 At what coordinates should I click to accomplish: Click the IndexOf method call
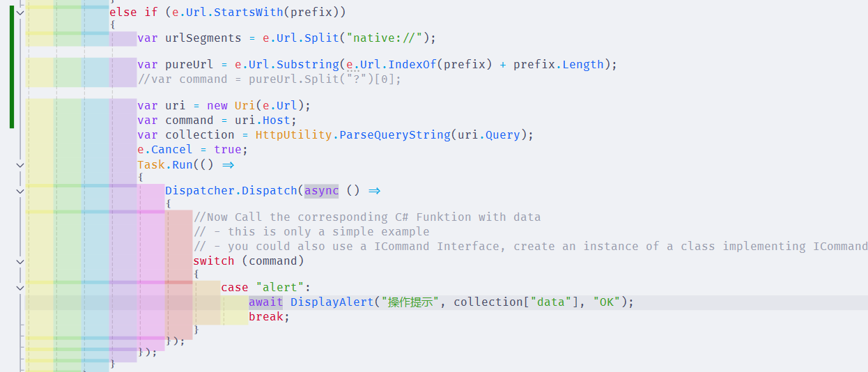coord(412,65)
